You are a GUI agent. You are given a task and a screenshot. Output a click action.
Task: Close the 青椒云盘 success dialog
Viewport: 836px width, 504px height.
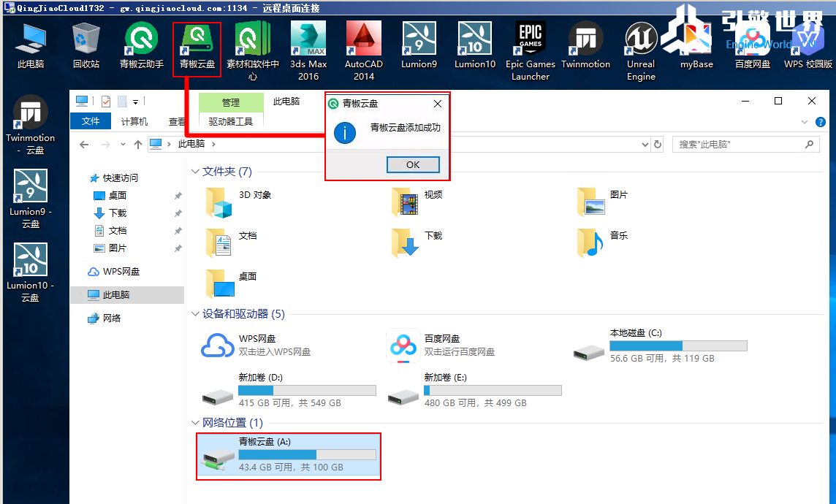(438, 104)
